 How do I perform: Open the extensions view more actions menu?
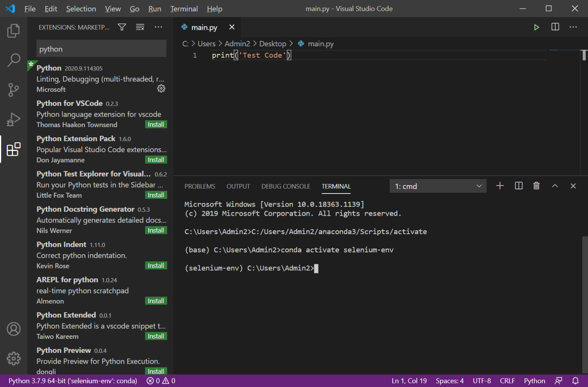point(158,27)
